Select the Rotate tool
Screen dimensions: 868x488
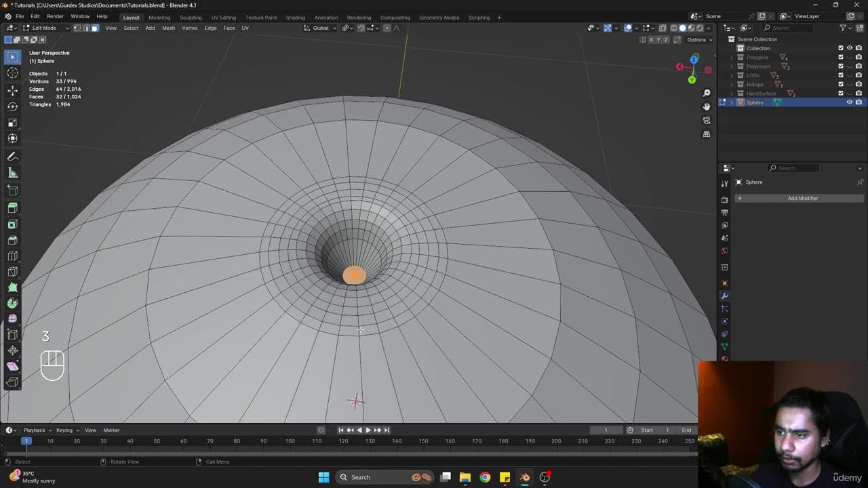tap(12, 106)
